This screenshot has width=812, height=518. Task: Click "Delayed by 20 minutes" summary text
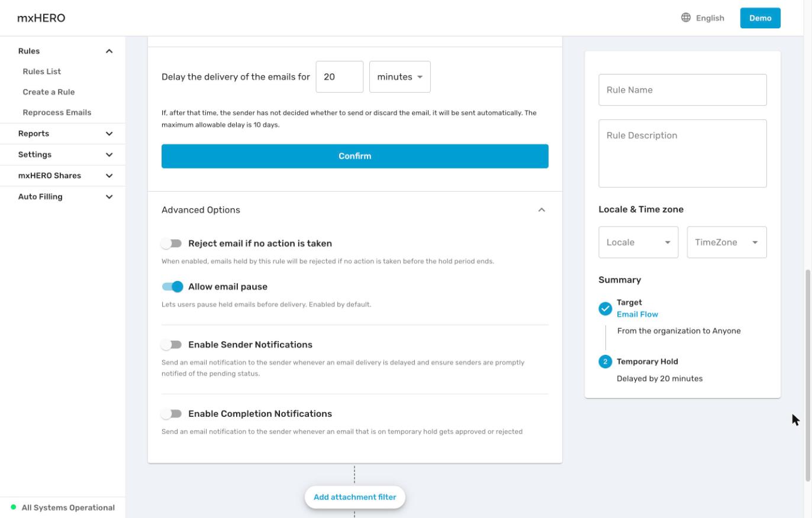[x=660, y=378]
